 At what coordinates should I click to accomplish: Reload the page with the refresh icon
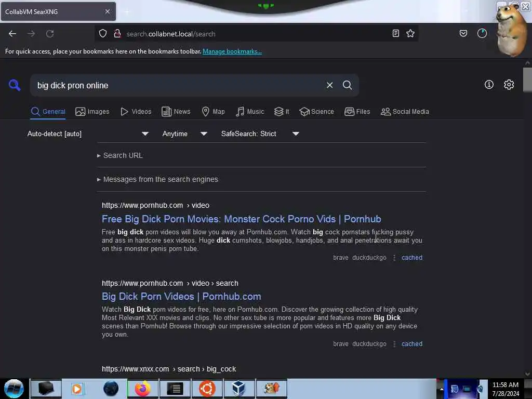[x=50, y=34]
